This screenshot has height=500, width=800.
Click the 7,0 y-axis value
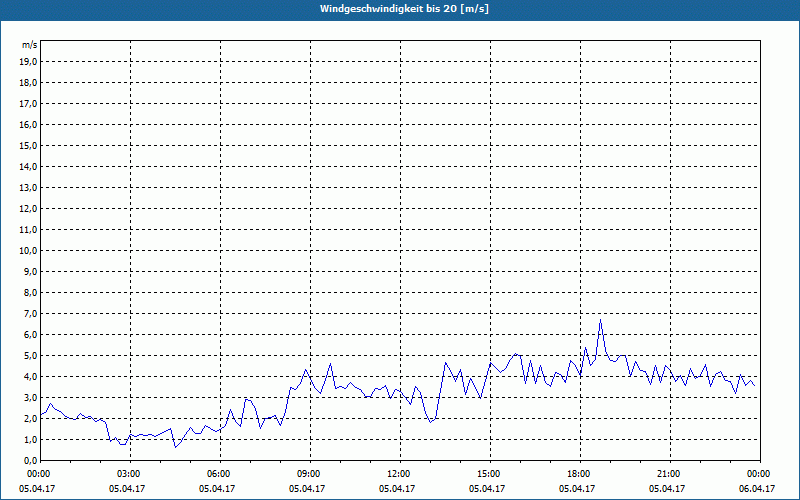(31, 313)
